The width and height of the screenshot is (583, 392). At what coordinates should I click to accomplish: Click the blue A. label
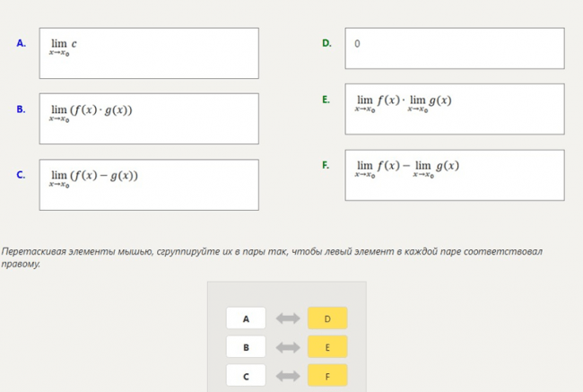(x=22, y=43)
